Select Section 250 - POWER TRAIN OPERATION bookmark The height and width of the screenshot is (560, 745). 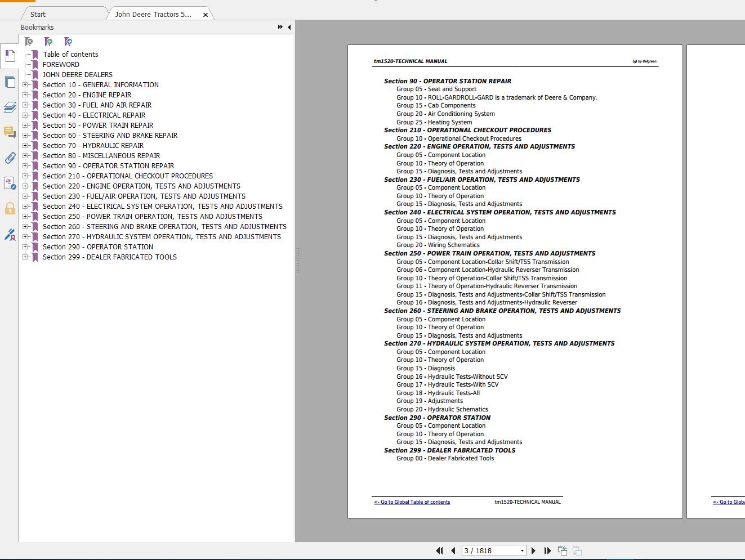click(x=153, y=217)
